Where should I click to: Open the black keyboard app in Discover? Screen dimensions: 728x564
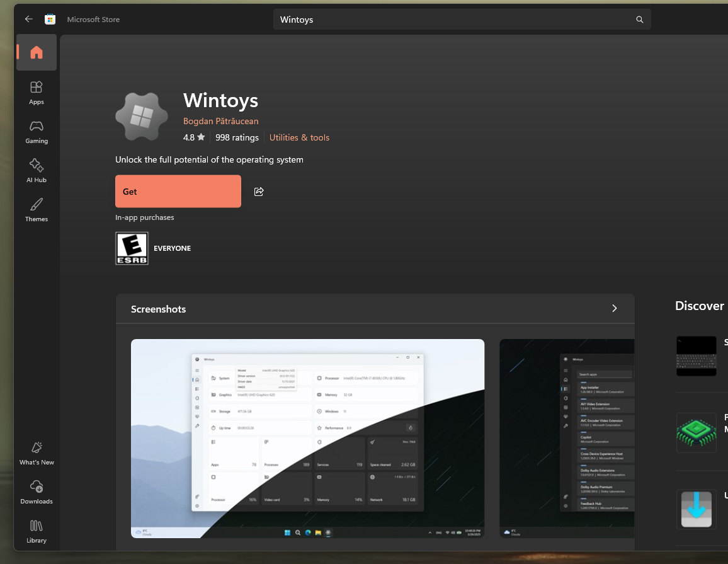pyautogui.click(x=696, y=356)
